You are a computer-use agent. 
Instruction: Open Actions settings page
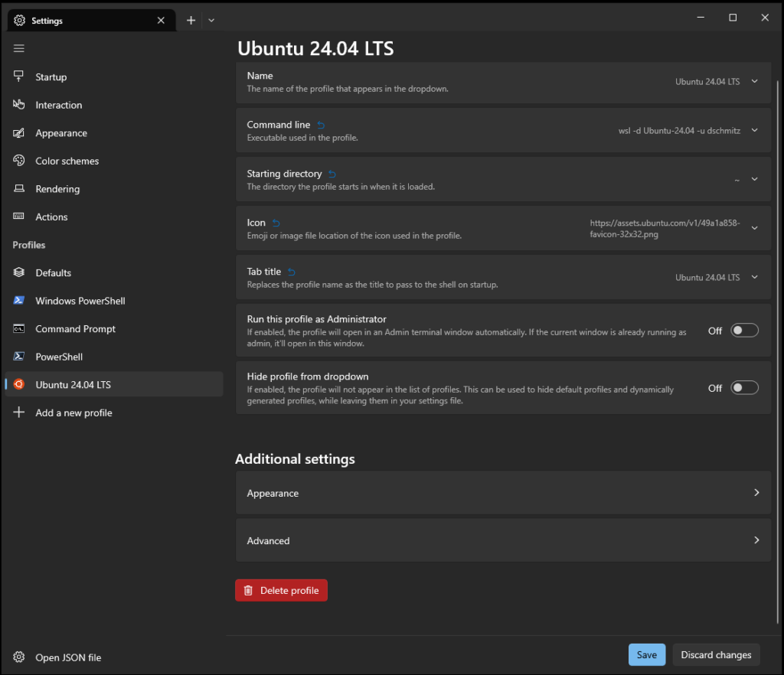tap(114, 217)
